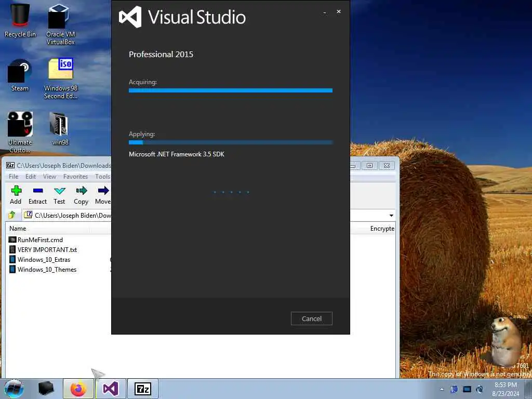The image size is (532, 399).
Task: Open the Tools menu in 7-Zip
Action: click(102, 177)
